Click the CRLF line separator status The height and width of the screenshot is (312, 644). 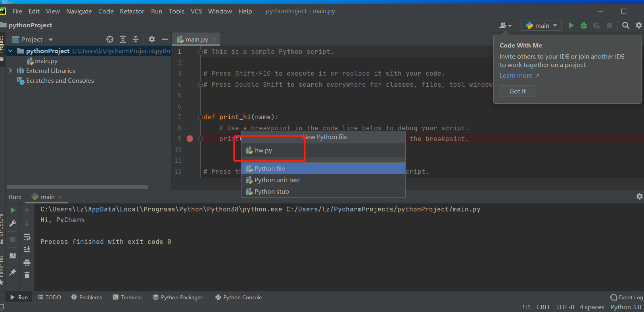click(x=543, y=307)
